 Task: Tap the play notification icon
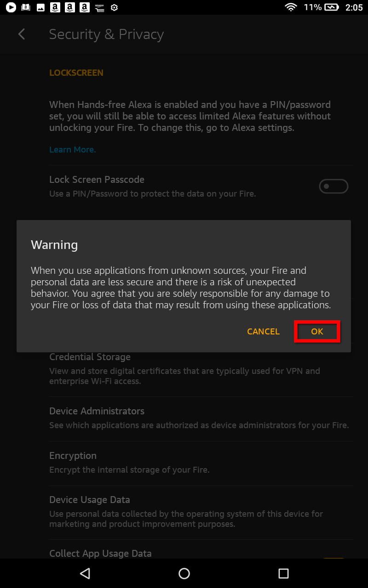[11, 7]
